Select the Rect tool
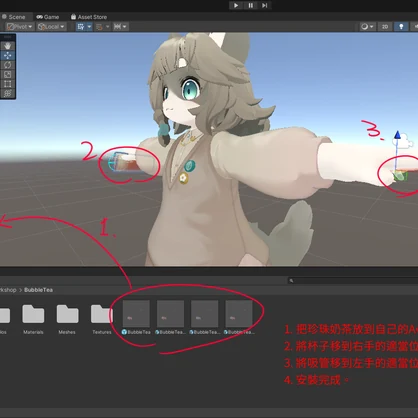418x418 pixels. tap(8, 84)
